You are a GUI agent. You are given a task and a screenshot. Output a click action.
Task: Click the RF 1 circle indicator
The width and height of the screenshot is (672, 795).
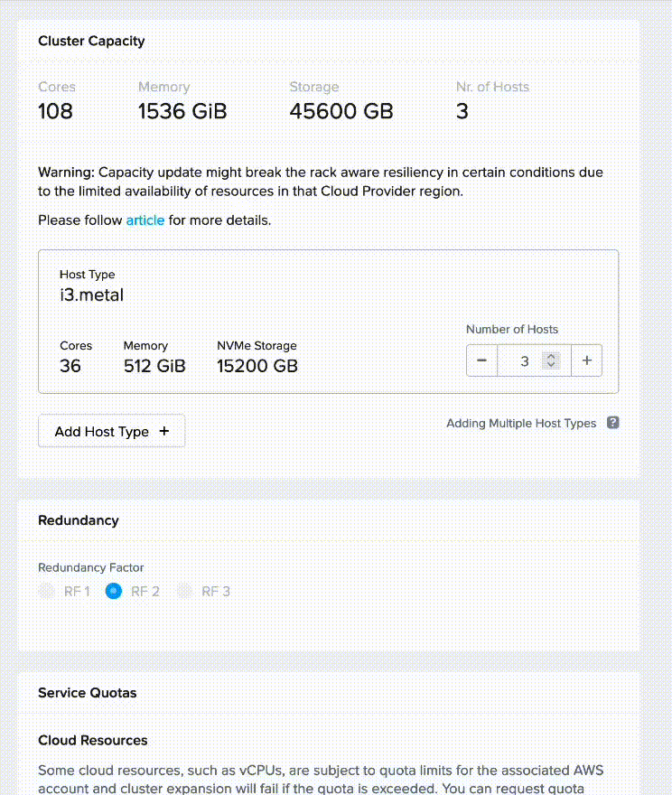(x=47, y=591)
